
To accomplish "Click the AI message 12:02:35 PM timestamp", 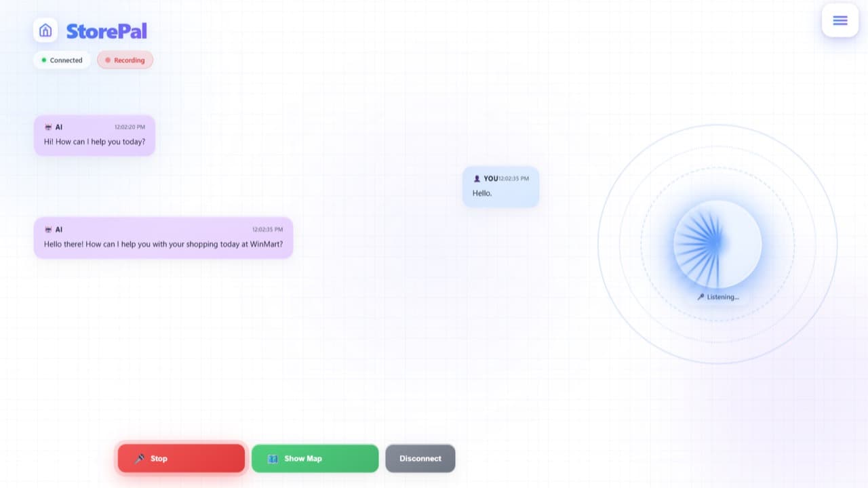I will 267,230.
